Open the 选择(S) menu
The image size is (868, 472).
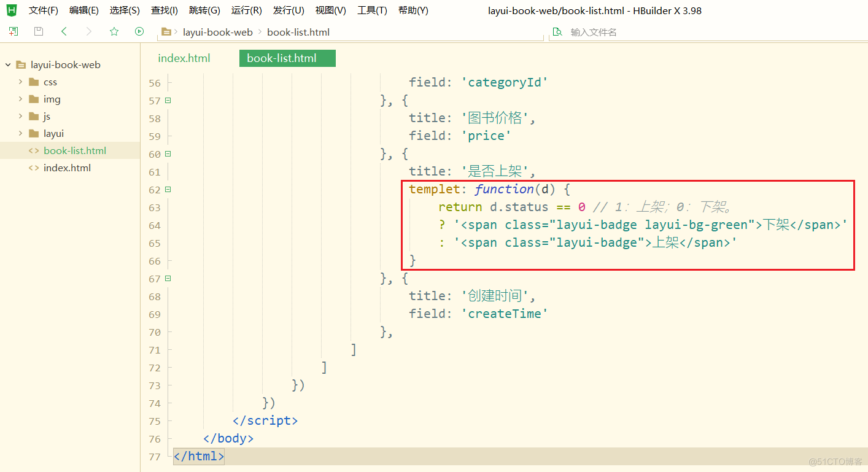pos(125,10)
